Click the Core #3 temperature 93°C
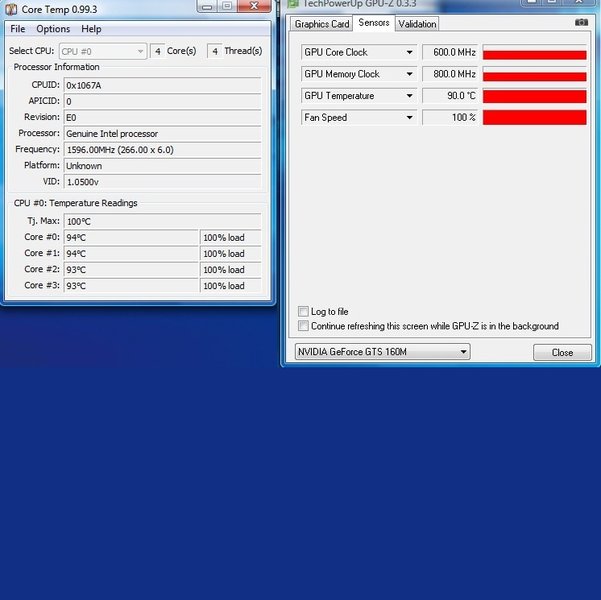The height and width of the screenshot is (600, 601). [131, 286]
